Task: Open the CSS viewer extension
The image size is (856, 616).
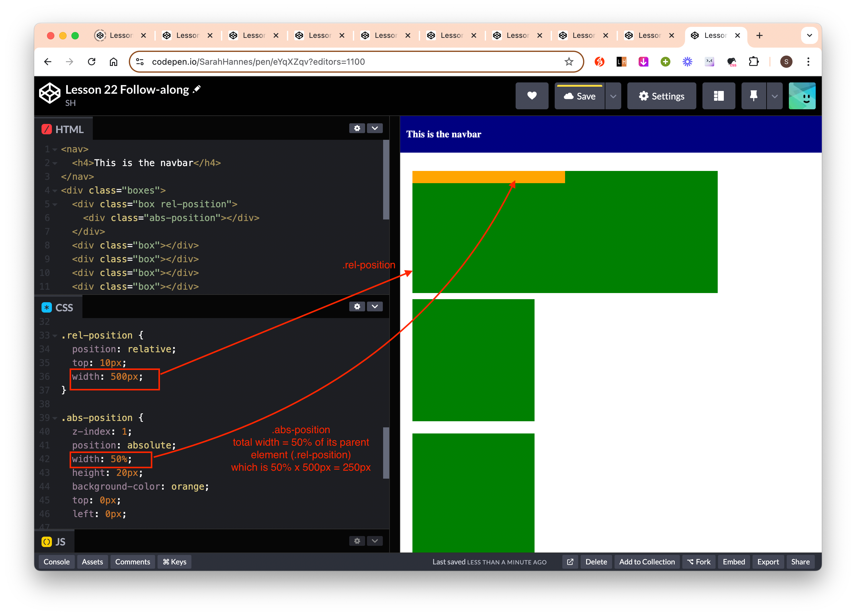Action: (x=732, y=62)
